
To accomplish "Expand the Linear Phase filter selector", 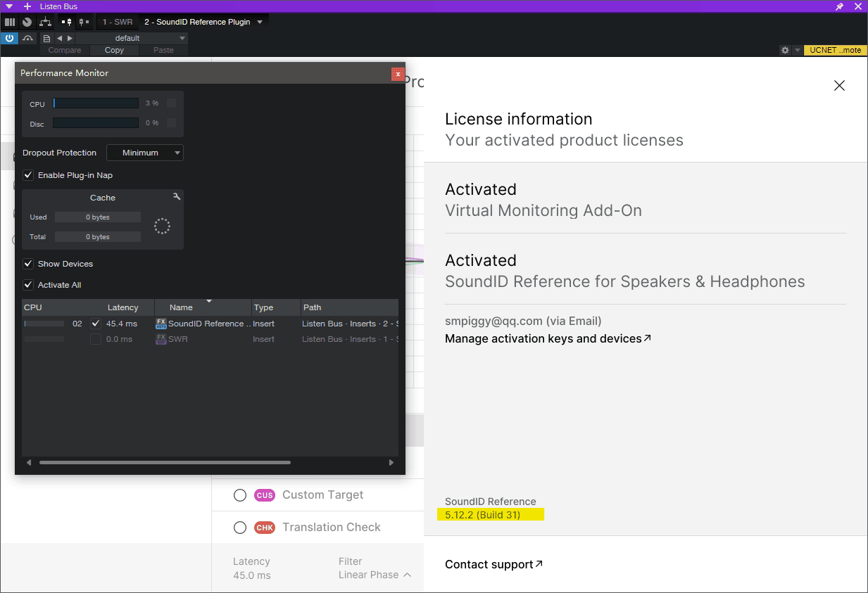I will (375, 575).
